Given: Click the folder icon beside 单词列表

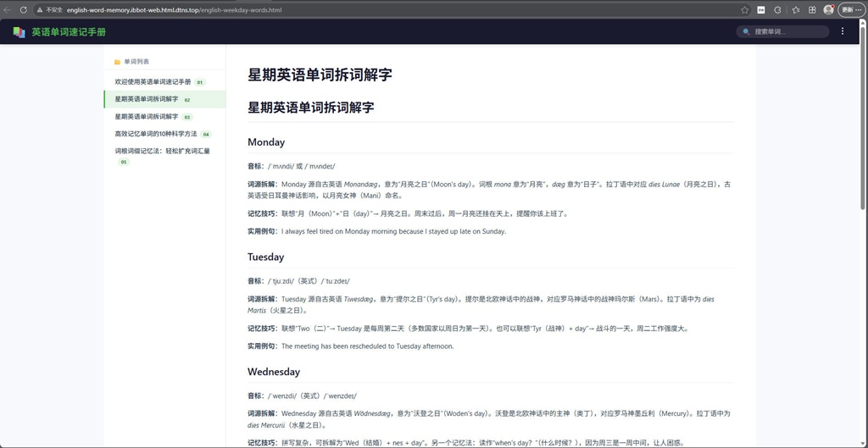Looking at the screenshot, I should pos(117,62).
